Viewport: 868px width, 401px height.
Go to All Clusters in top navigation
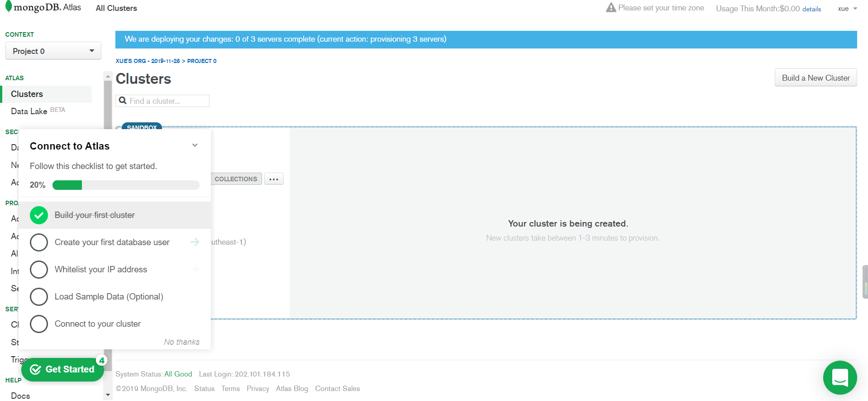tap(116, 8)
